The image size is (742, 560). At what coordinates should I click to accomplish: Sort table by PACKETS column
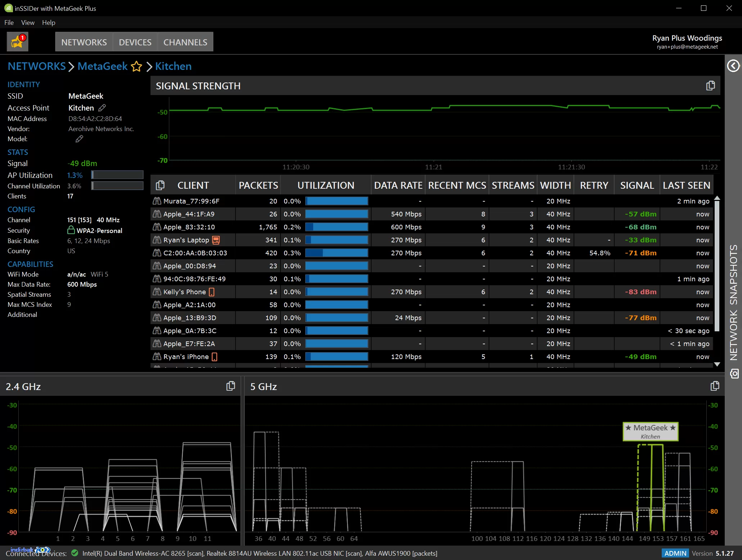tap(258, 185)
